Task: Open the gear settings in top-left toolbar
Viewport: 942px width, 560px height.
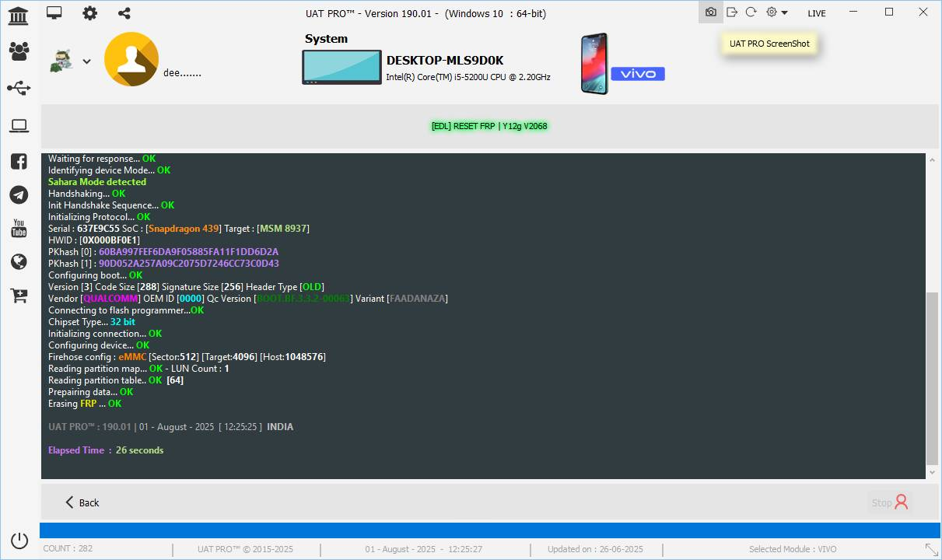Action: (x=90, y=13)
